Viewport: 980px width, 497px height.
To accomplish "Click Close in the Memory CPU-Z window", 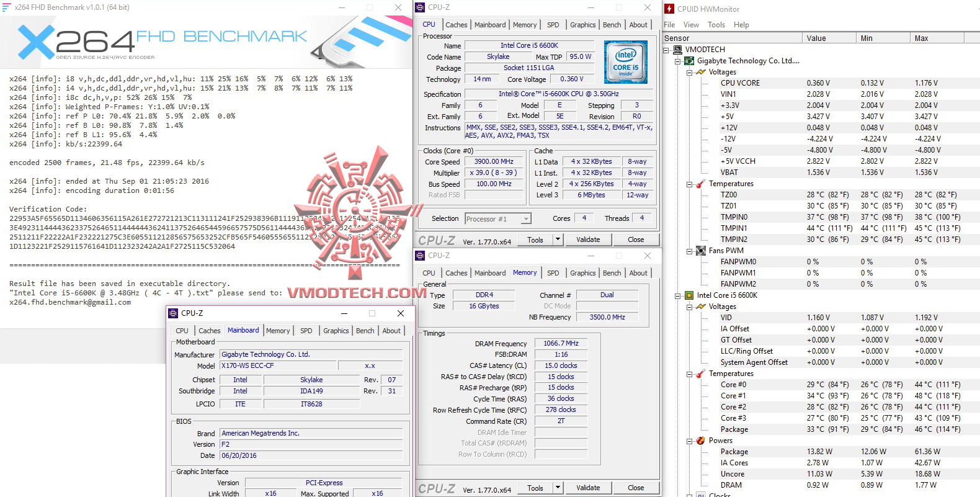I will click(x=636, y=488).
